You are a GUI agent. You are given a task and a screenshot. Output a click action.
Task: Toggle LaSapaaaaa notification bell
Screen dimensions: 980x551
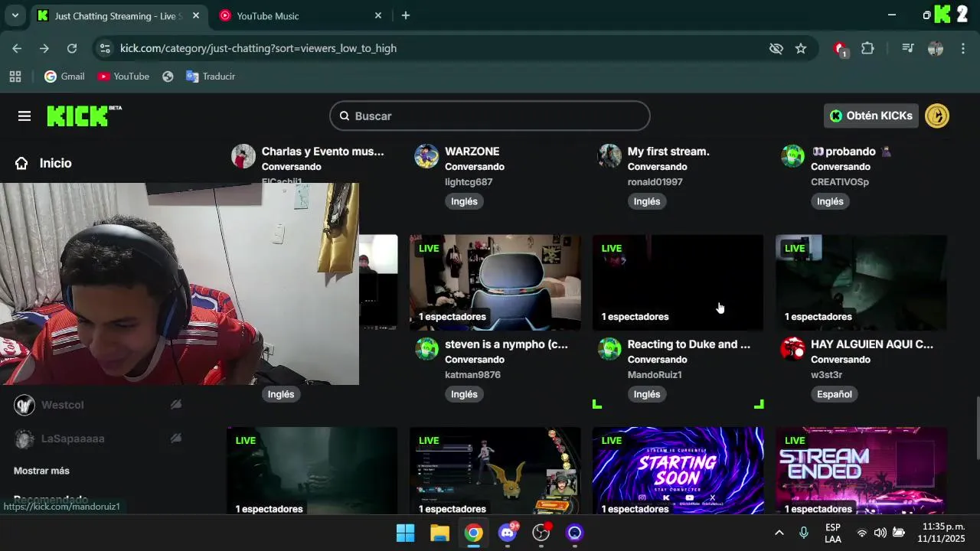(176, 439)
